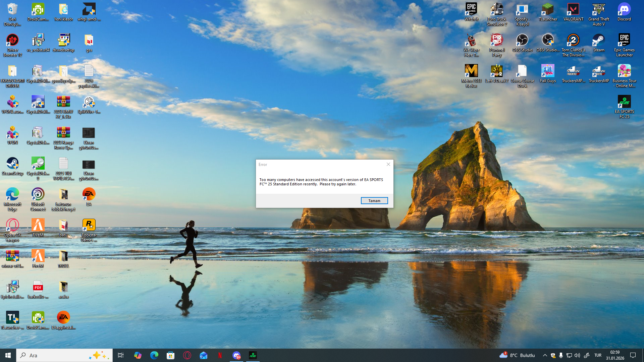This screenshot has width=644, height=362.
Task: Launch Copilot from the taskbar
Action: point(138,355)
